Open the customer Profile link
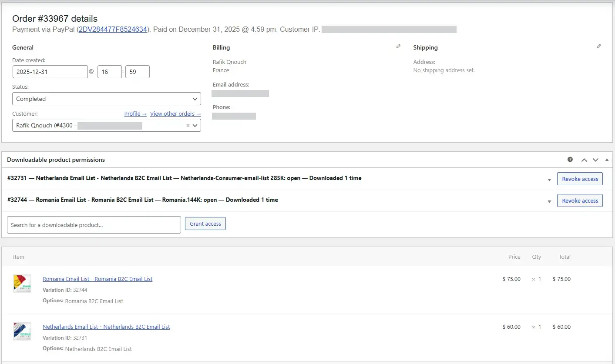Image resolution: width=615 pixels, height=364 pixels. coord(135,114)
